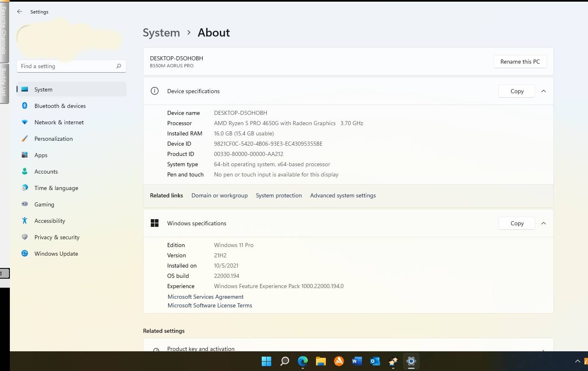The image size is (588, 371).
Task: Go to Accounts settings
Action: coord(71,171)
